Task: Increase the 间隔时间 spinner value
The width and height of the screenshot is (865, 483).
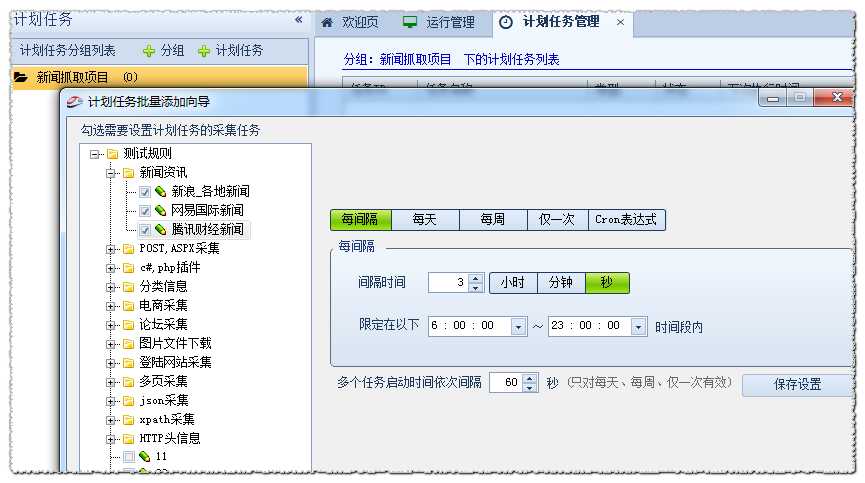Action: click(x=476, y=278)
